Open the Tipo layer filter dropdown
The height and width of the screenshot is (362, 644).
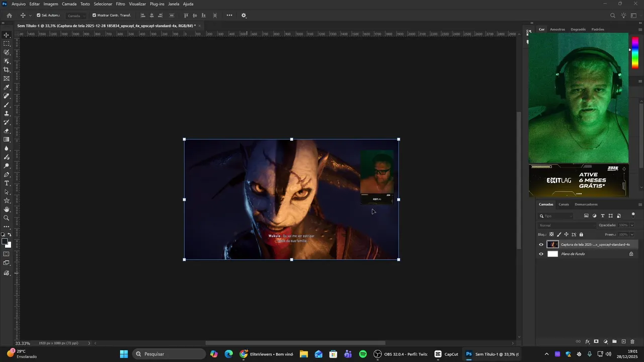click(556, 216)
